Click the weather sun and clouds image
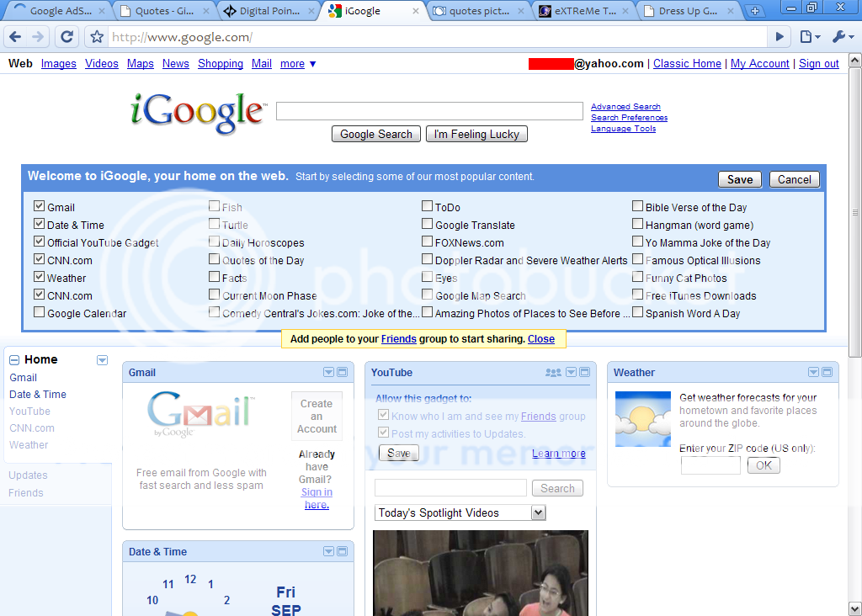The image size is (862, 616). 642,419
